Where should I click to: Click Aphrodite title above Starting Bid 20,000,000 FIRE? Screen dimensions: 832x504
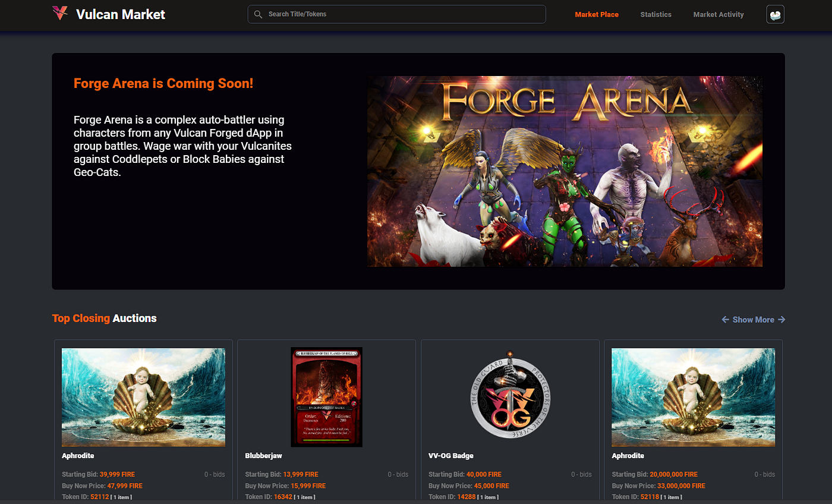point(628,456)
